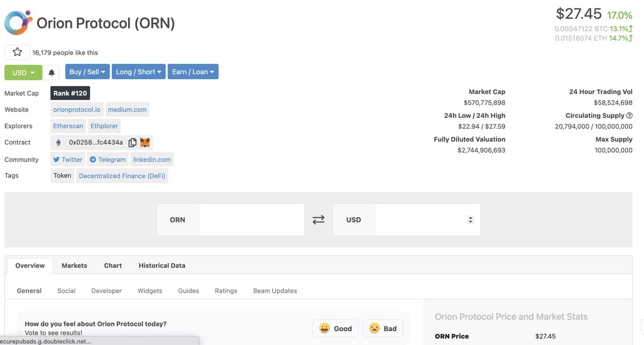644x345 pixels.
Task: Switch to the Chart tab
Action: click(113, 265)
